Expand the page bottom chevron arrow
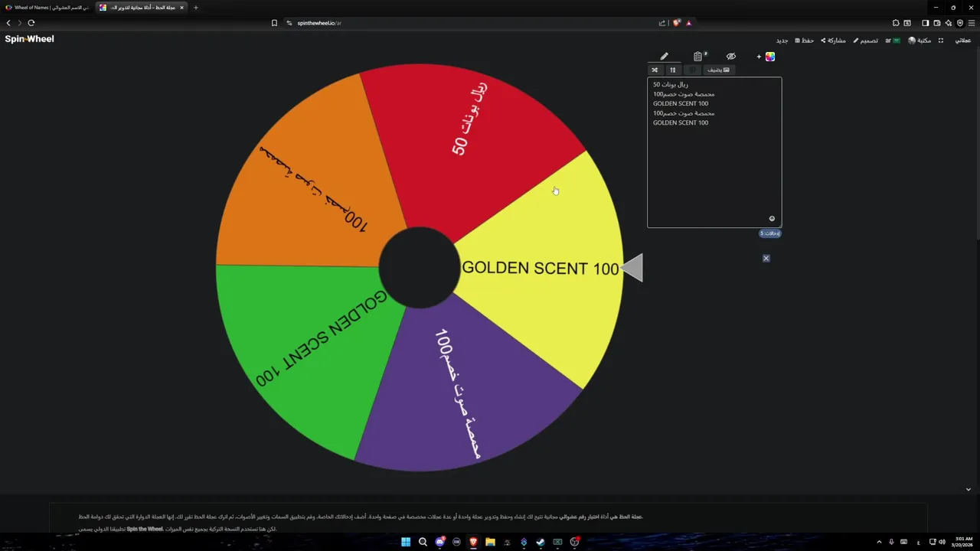The width and height of the screenshot is (980, 551). (968, 490)
